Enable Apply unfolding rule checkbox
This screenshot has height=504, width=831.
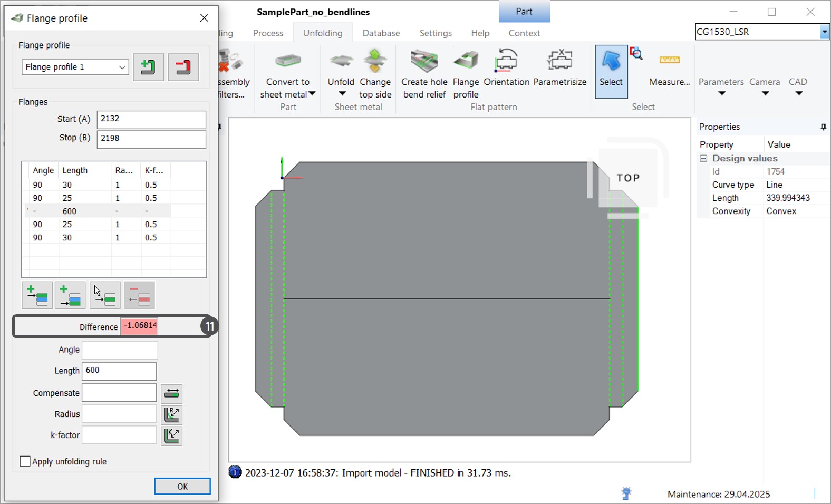[x=25, y=461]
